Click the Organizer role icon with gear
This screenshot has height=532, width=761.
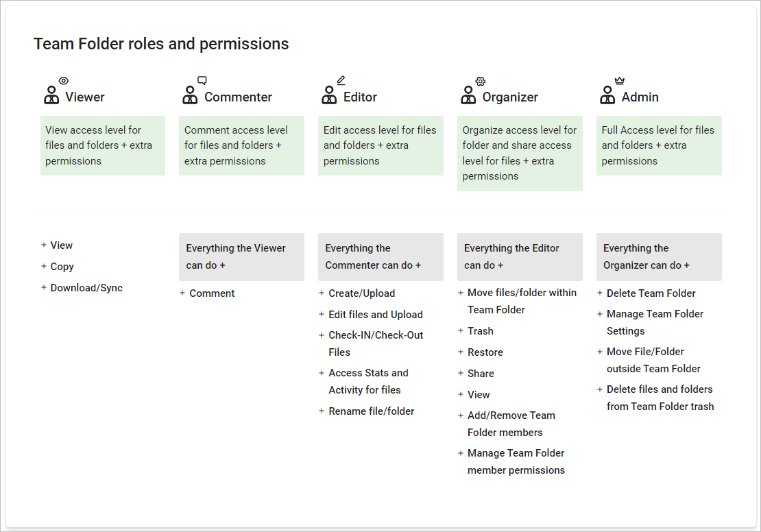click(473, 90)
